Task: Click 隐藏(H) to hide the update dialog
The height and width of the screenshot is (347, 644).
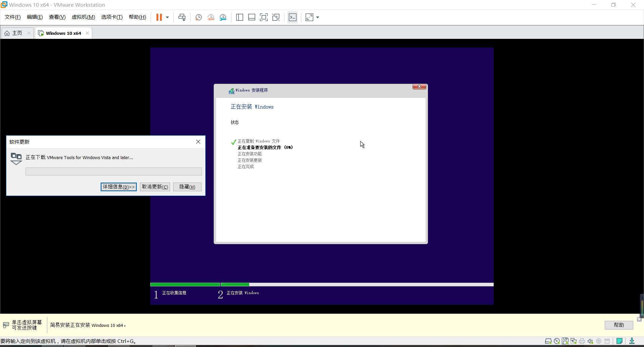Action: pyautogui.click(x=187, y=187)
